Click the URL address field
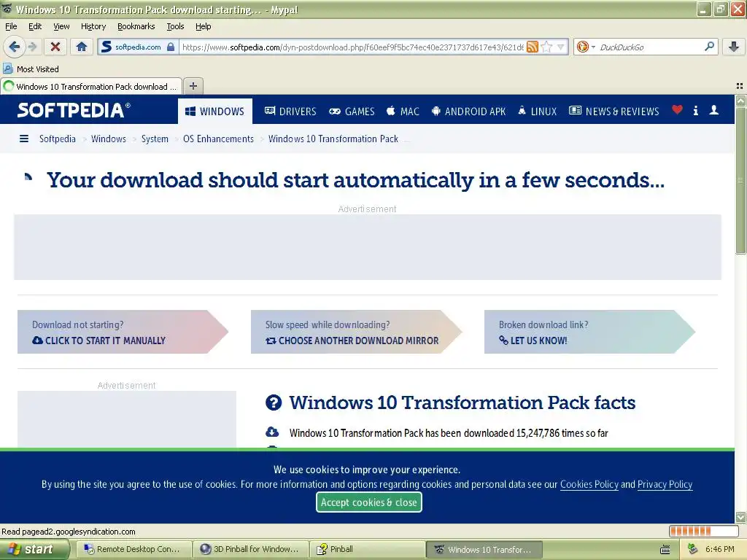The width and height of the screenshot is (747, 560). click(352, 47)
